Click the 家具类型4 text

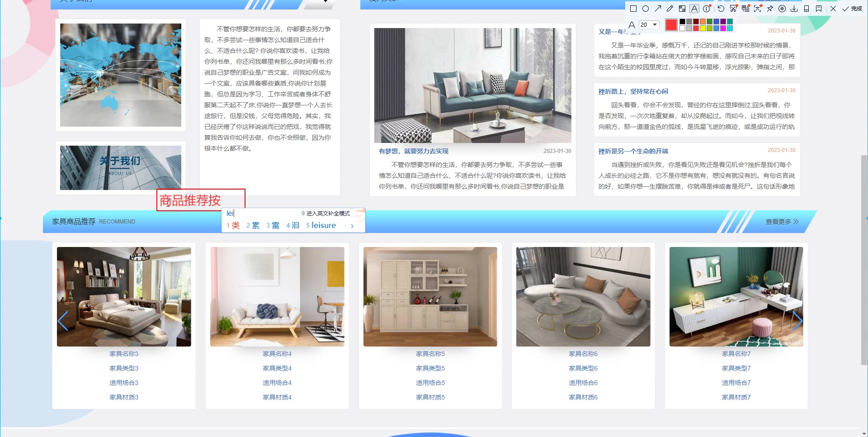(x=277, y=368)
